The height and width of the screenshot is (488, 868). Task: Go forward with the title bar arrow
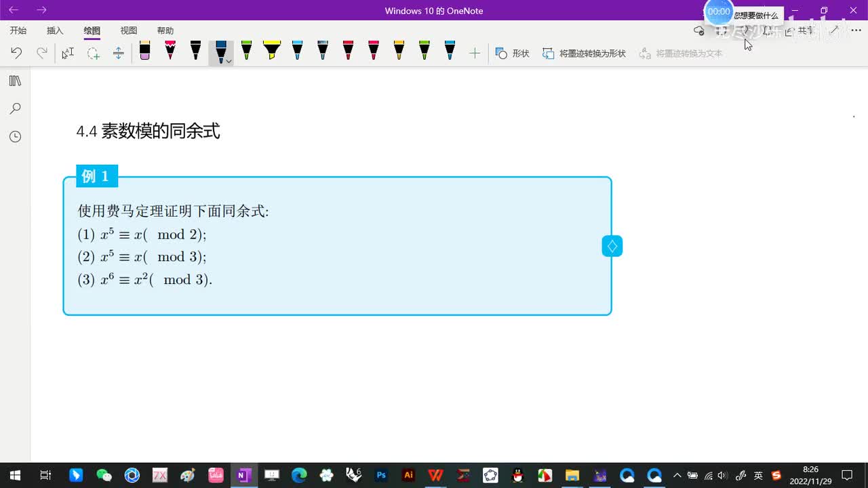coord(41,10)
